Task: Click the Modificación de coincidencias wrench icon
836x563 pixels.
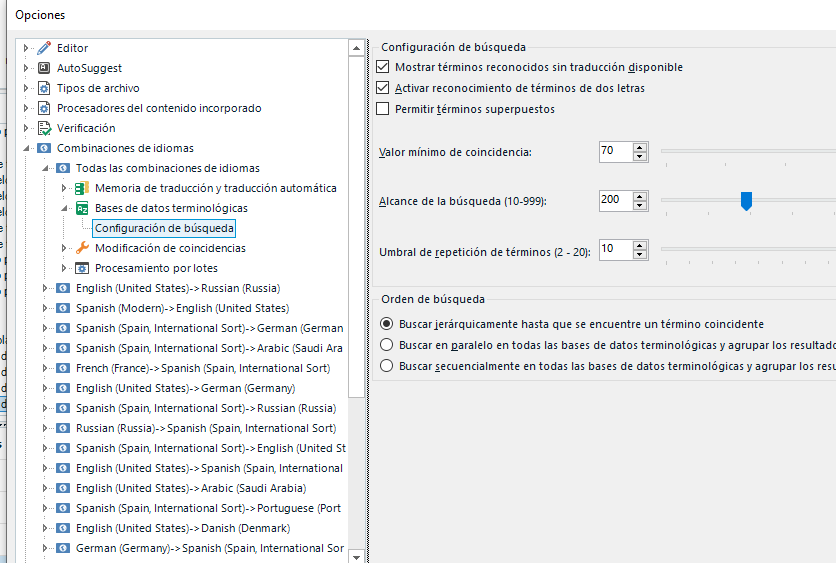Action: 82,248
